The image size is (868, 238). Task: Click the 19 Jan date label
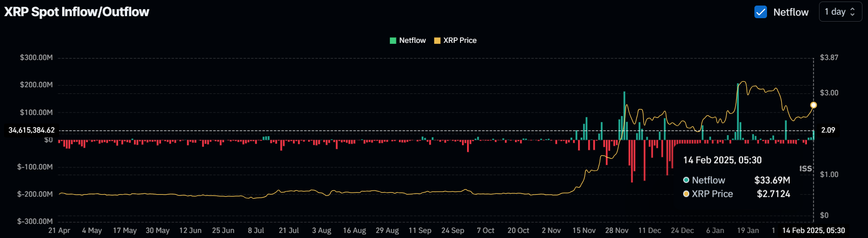coord(748,230)
